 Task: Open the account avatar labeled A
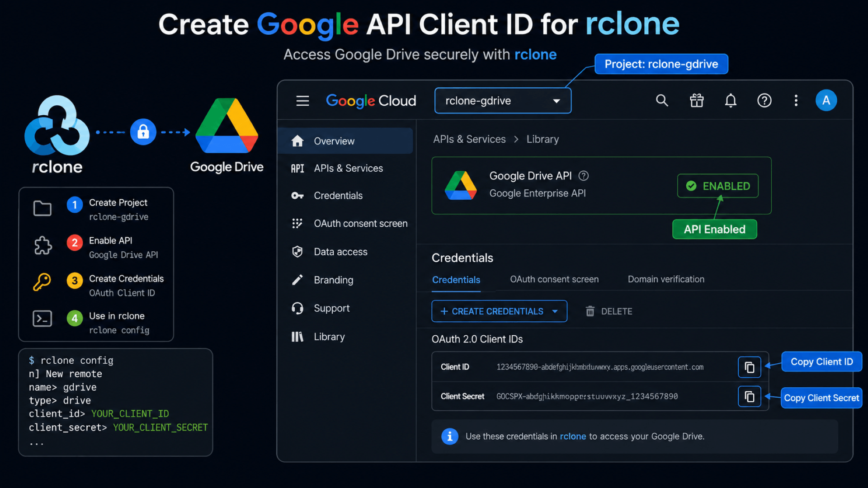click(826, 100)
